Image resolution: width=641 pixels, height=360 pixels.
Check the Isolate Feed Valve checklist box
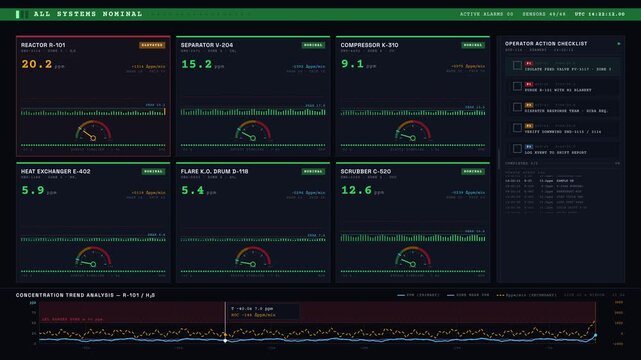click(x=517, y=65)
